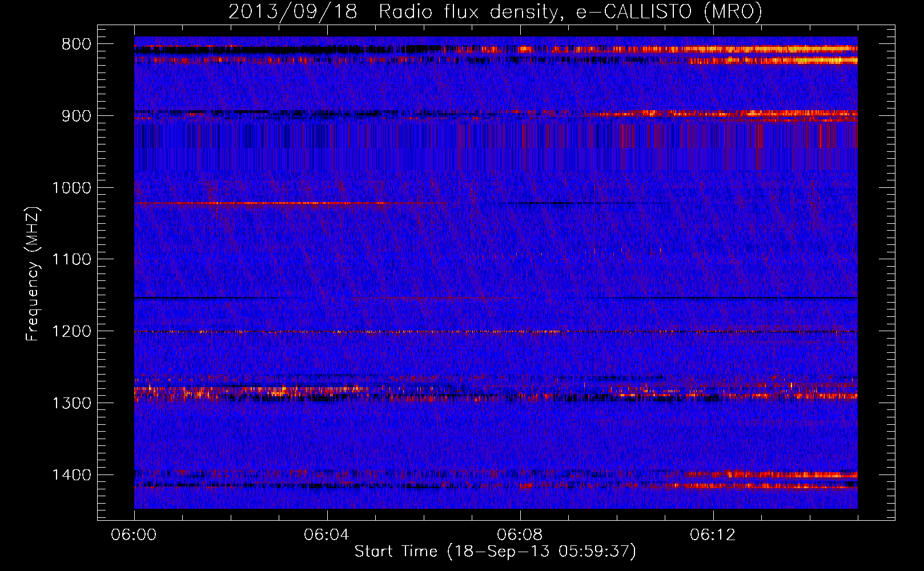Click the 06:12 time tick label

pyautogui.click(x=713, y=535)
